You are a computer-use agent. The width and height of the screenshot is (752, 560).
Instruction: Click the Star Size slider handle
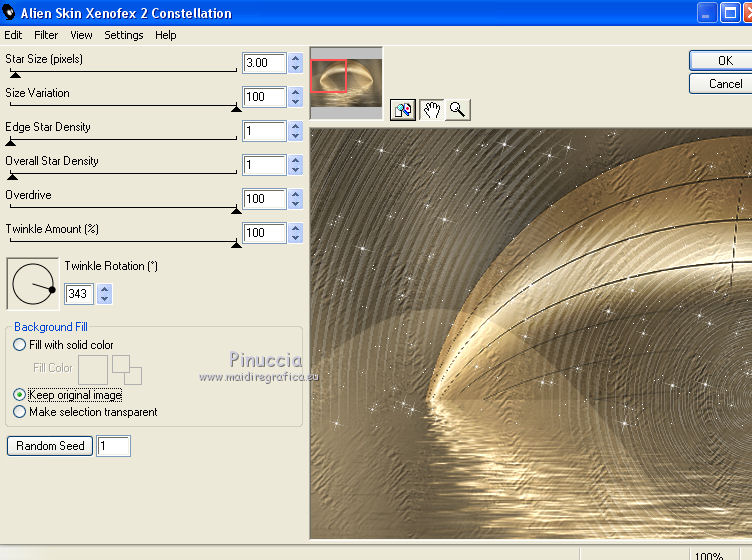(x=15, y=75)
